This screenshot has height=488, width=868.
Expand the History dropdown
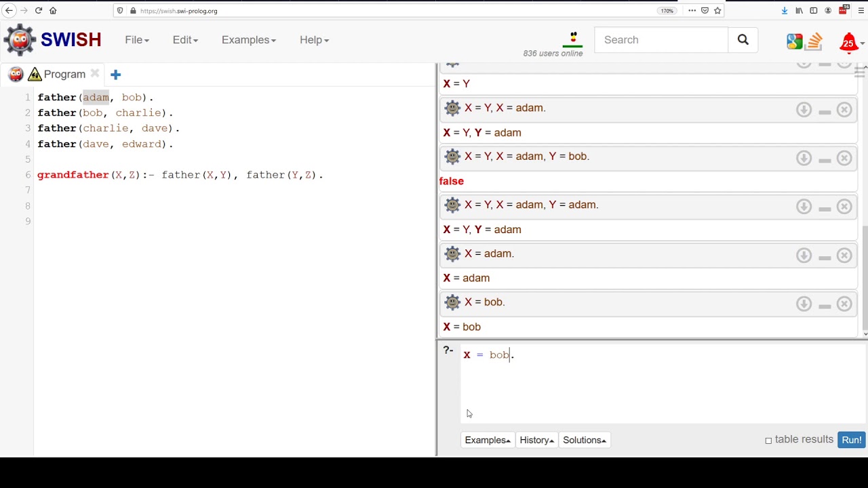click(x=536, y=440)
